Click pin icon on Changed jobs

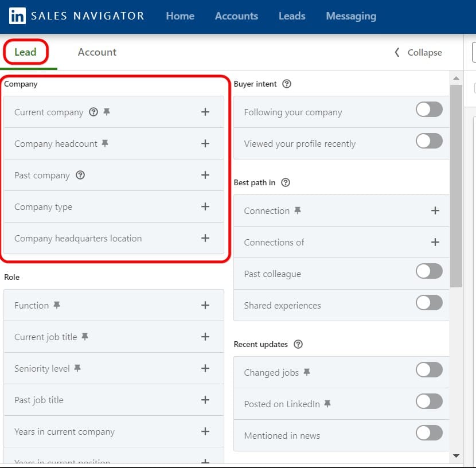(x=307, y=372)
